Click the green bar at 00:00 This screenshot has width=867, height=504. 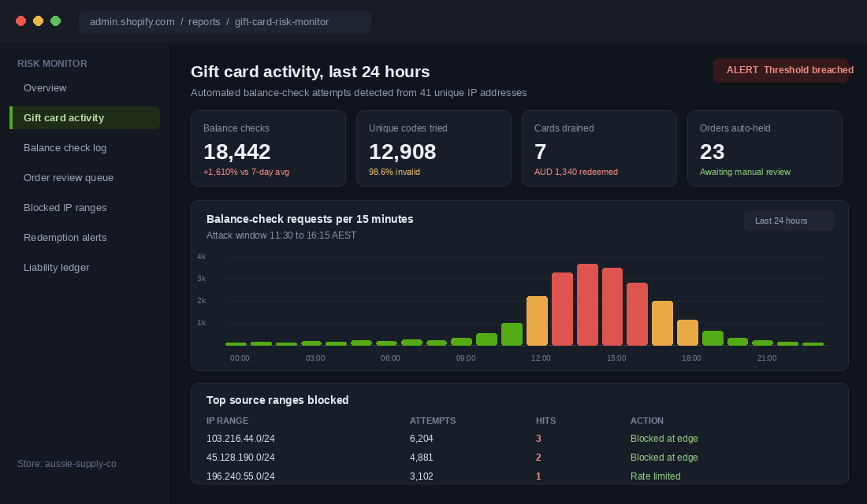(x=236, y=343)
